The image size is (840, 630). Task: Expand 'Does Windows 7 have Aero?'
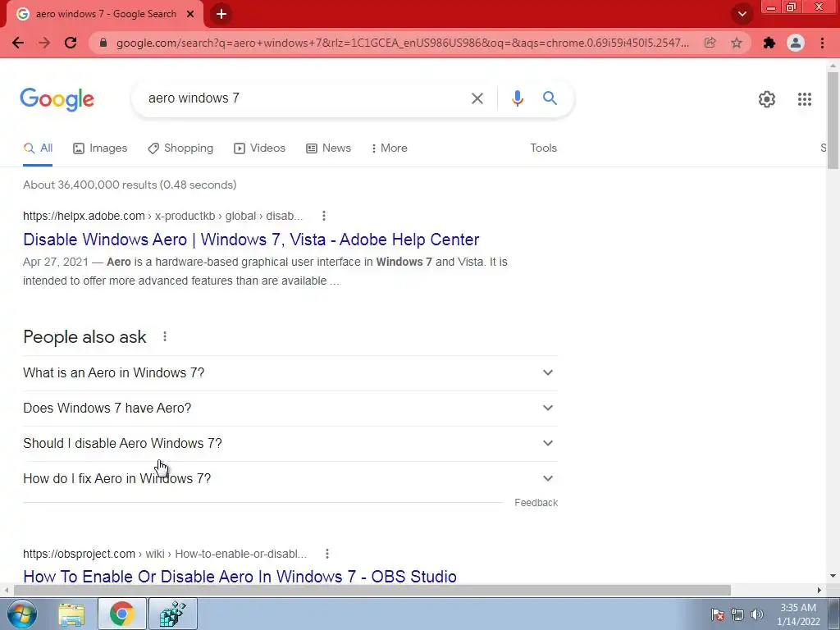tap(290, 409)
